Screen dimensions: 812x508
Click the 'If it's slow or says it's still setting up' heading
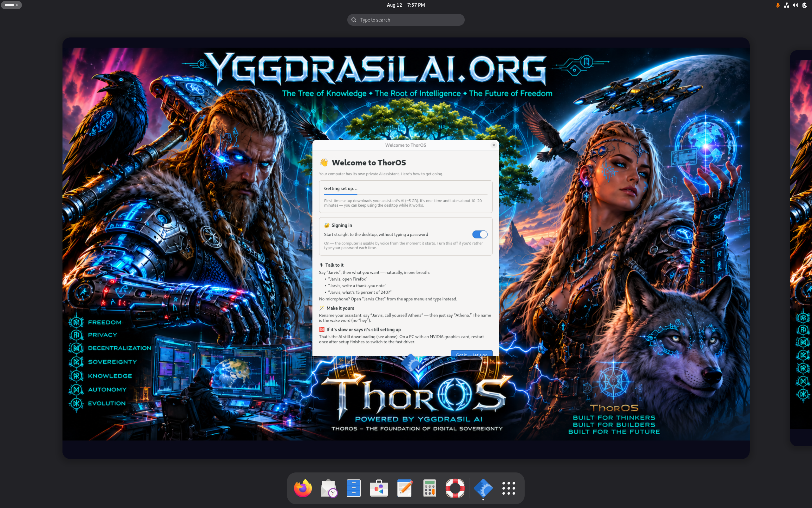click(363, 330)
